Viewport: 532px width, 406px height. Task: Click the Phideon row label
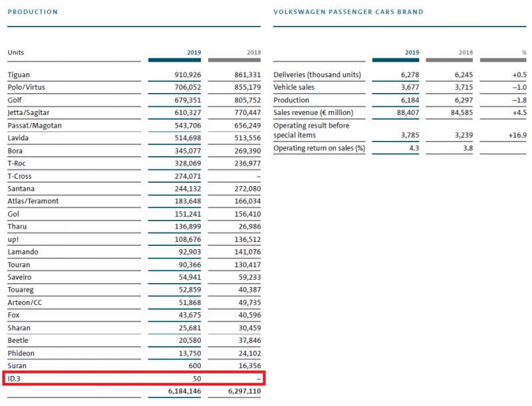(x=21, y=354)
